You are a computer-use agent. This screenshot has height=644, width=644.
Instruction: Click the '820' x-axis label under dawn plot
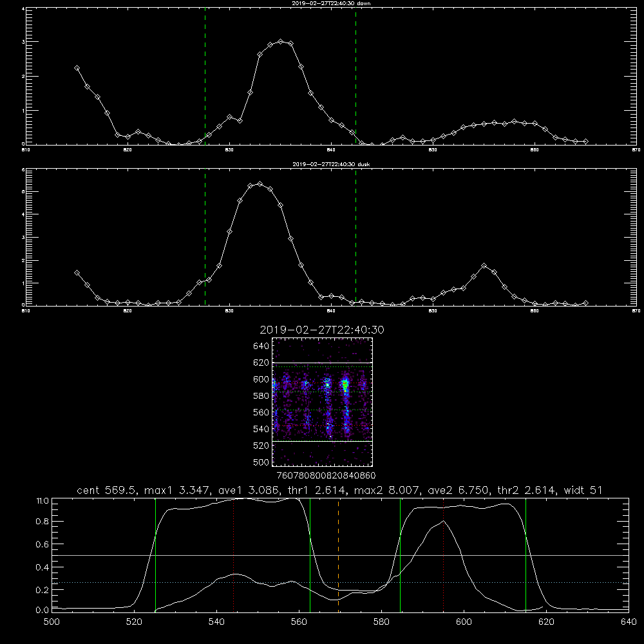click(128, 150)
